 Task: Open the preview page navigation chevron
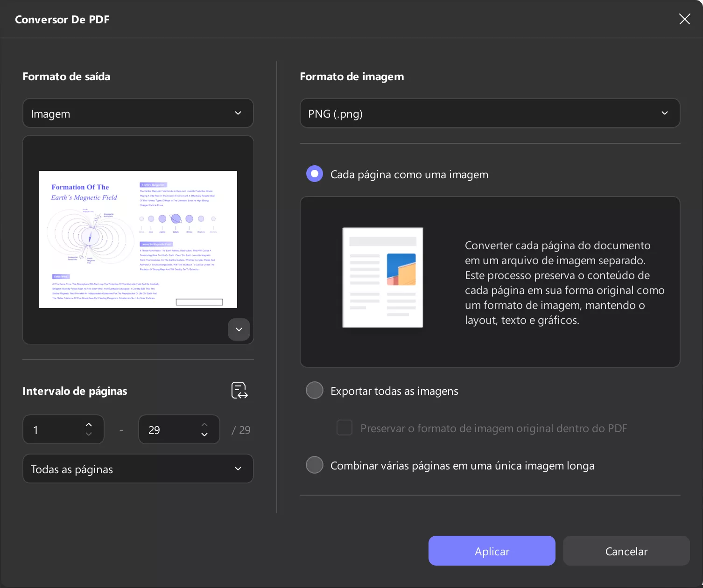click(239, 329)
